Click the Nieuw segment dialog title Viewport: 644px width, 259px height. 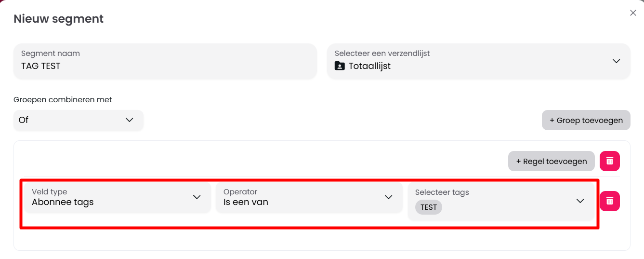(x=58, y=19)
